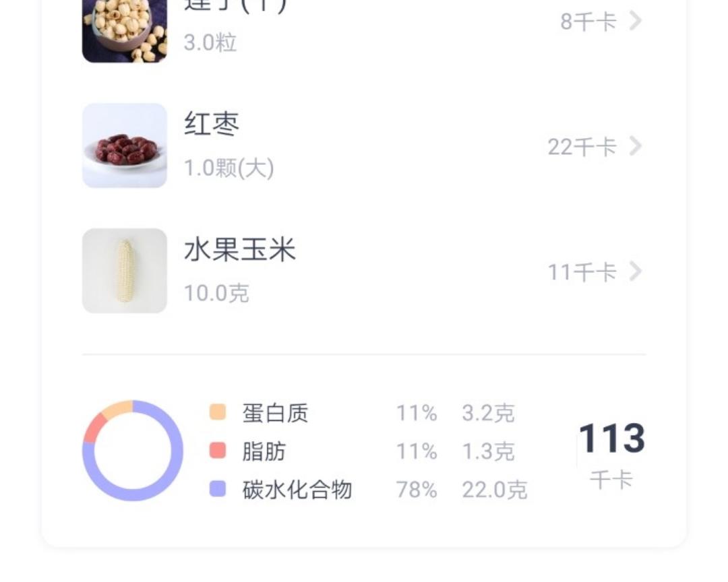728x582 pixels.
Task: Expand the 水果玉米 entry via its chevron
Action: [634, 271]
